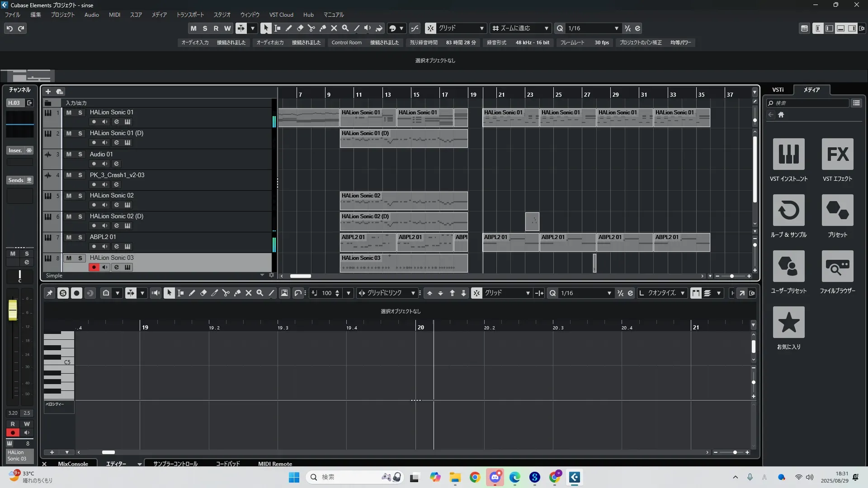Expand the ズームに適応 grid type dropdown
The image size is (868, 488).
click(546, 28)
